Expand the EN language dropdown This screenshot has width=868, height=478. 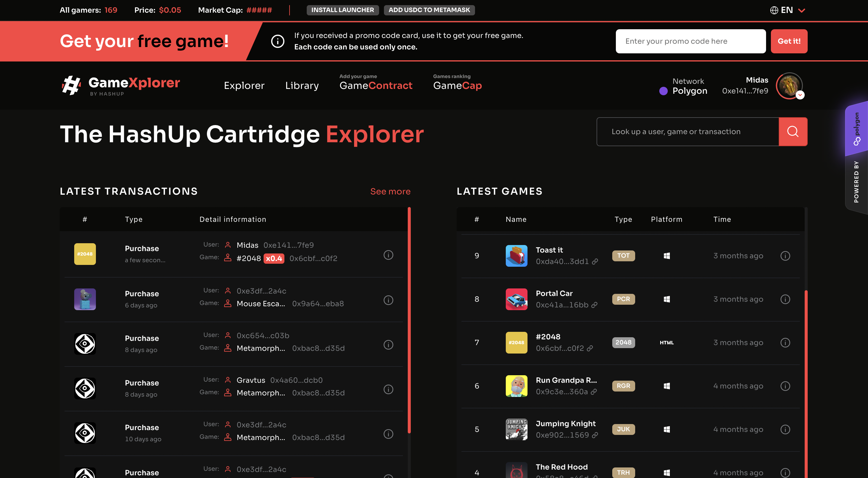click(x=787, y=10)
